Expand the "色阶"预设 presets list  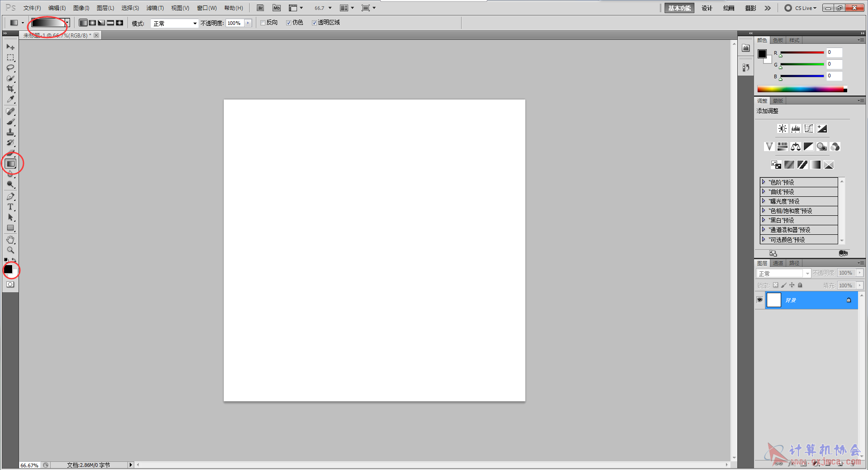click(764, 182)
